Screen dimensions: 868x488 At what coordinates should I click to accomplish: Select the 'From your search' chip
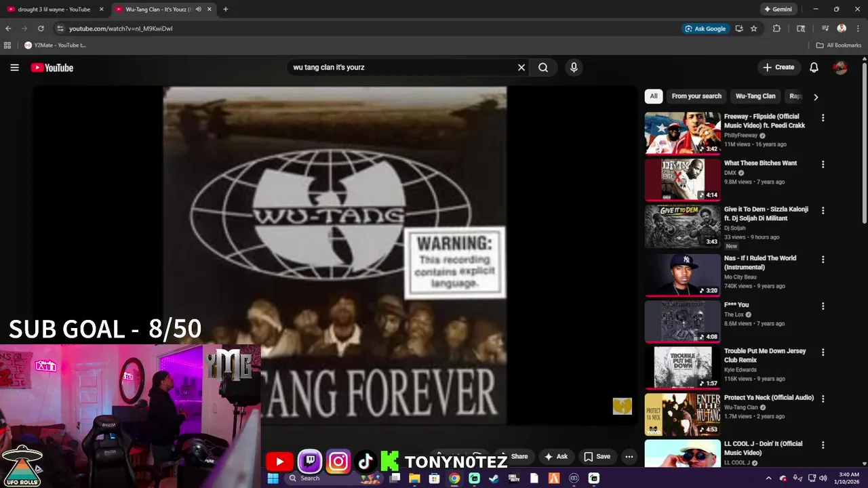(x=696, y=96)
